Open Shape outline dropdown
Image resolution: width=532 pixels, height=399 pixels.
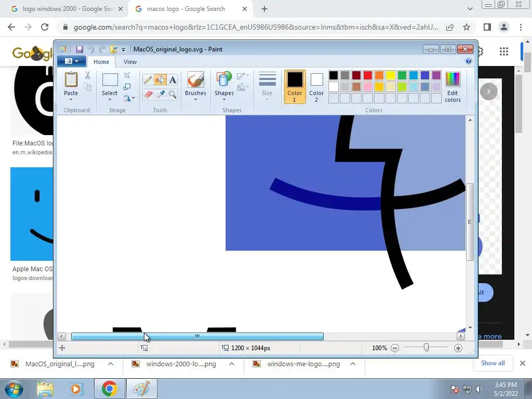(243, 75)
